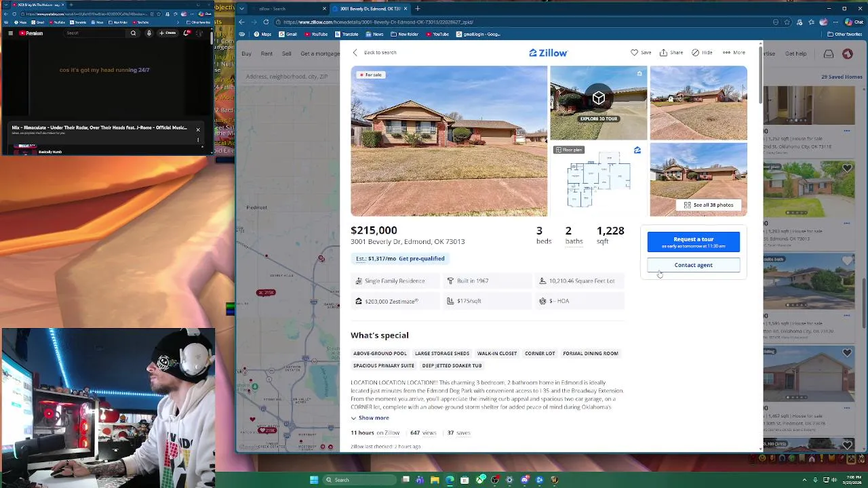868x488 pixels.
Task: Click the YouTube Premium logo
Action: [x=31, y=33]
